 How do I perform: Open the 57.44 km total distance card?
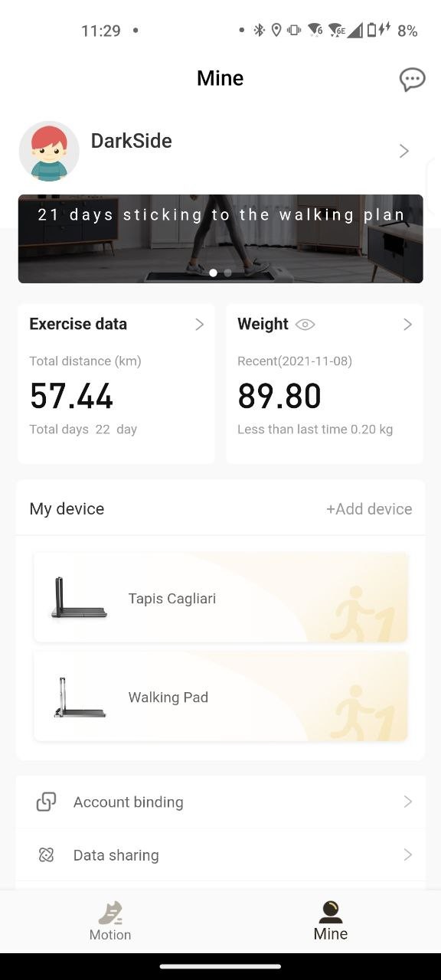pyautogui.click(x=116, y=384)
